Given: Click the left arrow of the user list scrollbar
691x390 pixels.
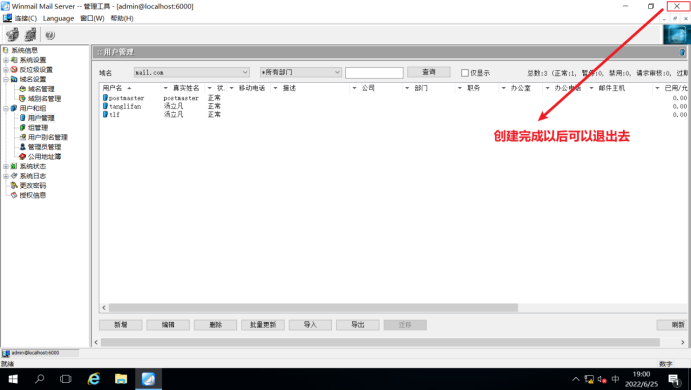Looking at the screenshot, I should click(x=104, y=308).
